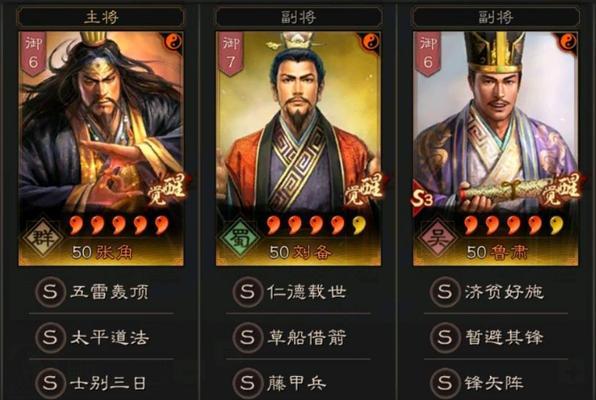The image size is (596, 400).
Task: Click the 蜀 faction badge on Liu Bei's card
Action: [x=239, y=238]
